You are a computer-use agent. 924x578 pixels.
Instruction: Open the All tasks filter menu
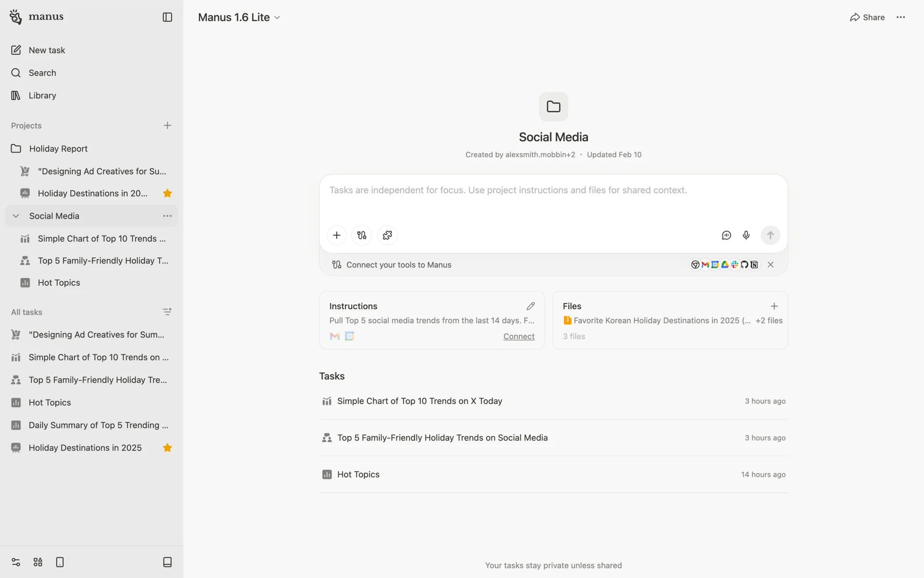(x=167, y=312)
